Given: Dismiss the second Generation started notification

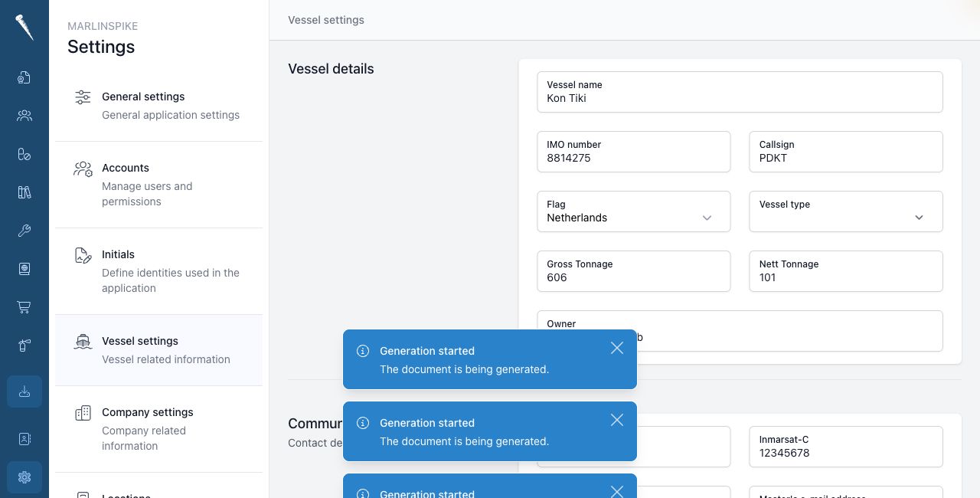Looking at the screenshot, I should click(x=617, y=420).
